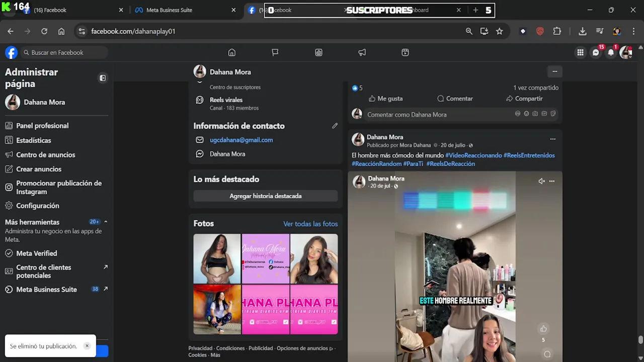Switch to Meta Business Suite tab
Image resolution: width=644 pixels, height=362 pixels.
click(184, 10)
